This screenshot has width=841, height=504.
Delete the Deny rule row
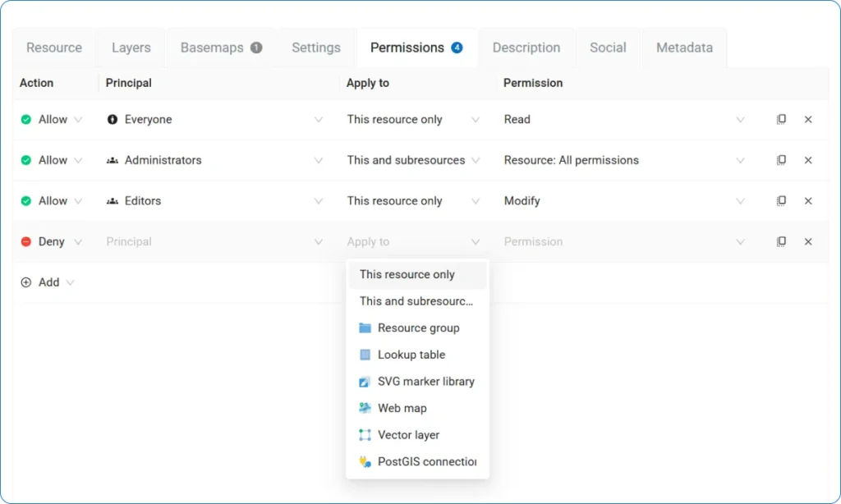click(x=808, y=241)
